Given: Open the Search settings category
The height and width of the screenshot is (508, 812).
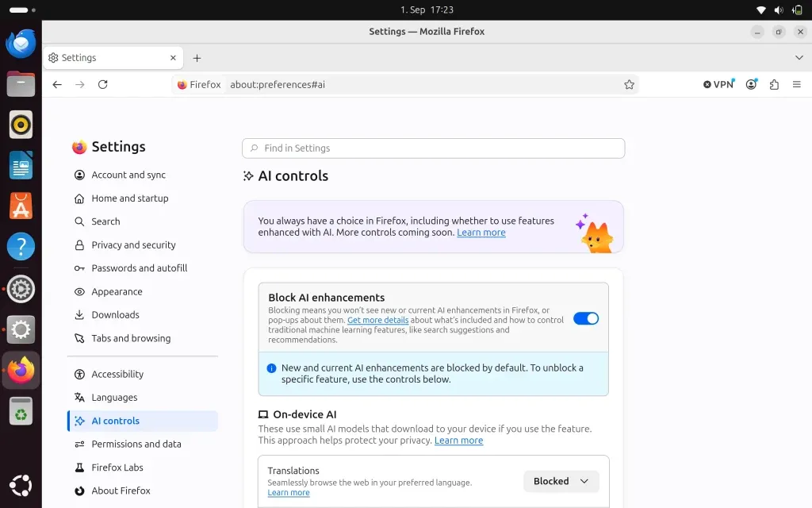Looking at the screenshot, I should [x=143, y=221].
